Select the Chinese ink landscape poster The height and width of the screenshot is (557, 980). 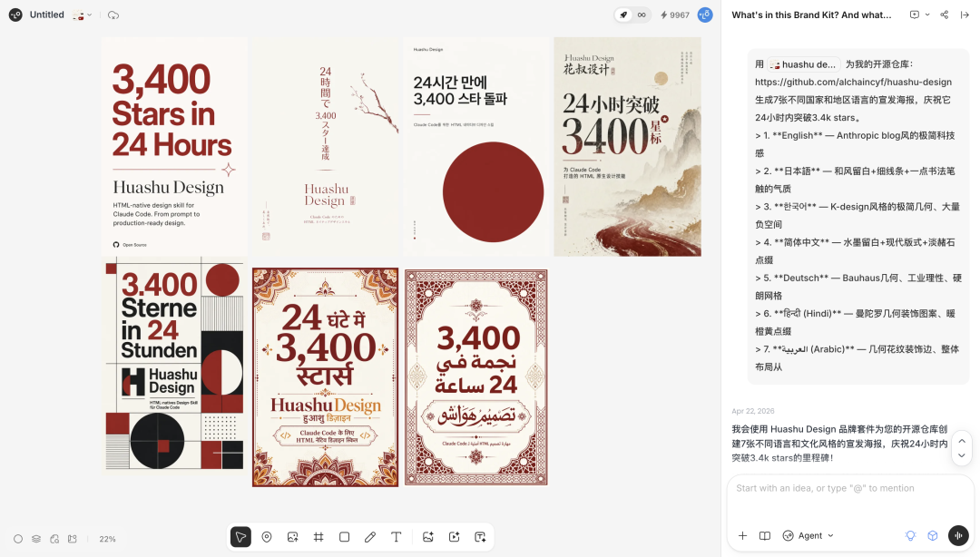[x=628, y=146]
